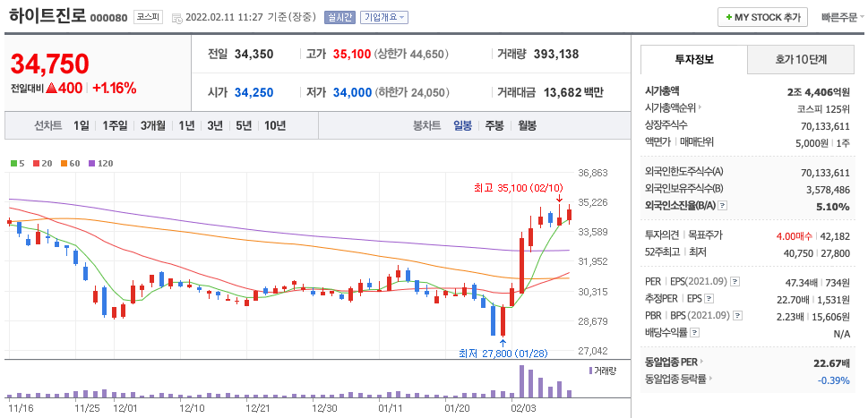Screen dimensions: 868x418
Task: Open help icon next to 배당수익률
Action: [695, 333]
